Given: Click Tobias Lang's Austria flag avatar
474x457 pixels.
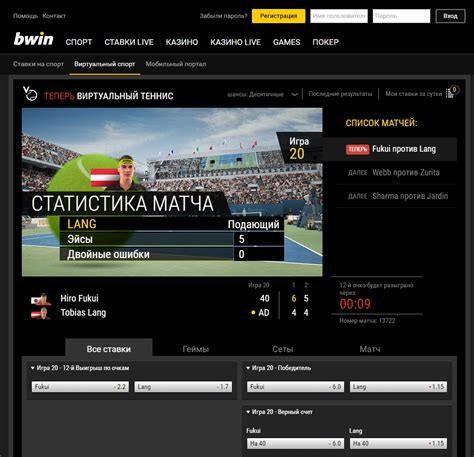Looking at the screenshot, I should (x=41, y=313).
